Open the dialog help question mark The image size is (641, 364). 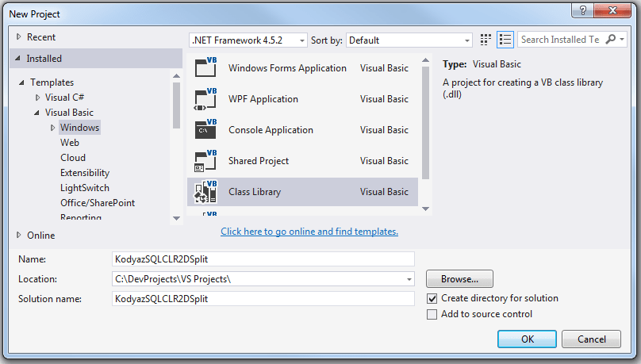tap(583, 10)
